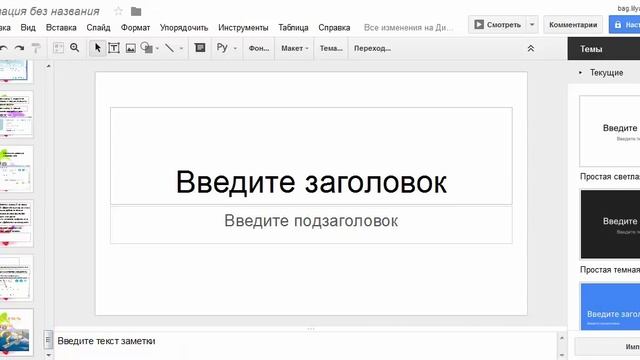Select the zoom magnifier tool
Viewport: 640px width, 360px height.
click(74, 48)
